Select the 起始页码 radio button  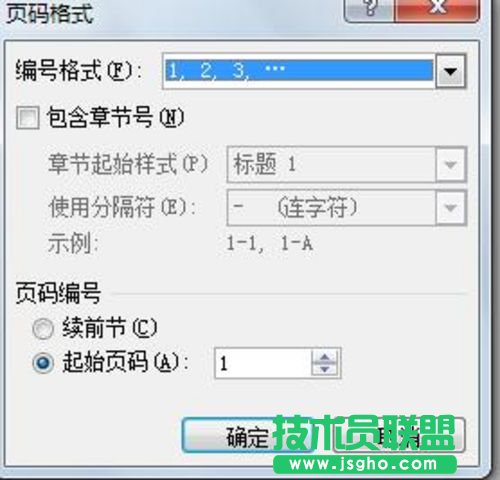pos(43,362)
